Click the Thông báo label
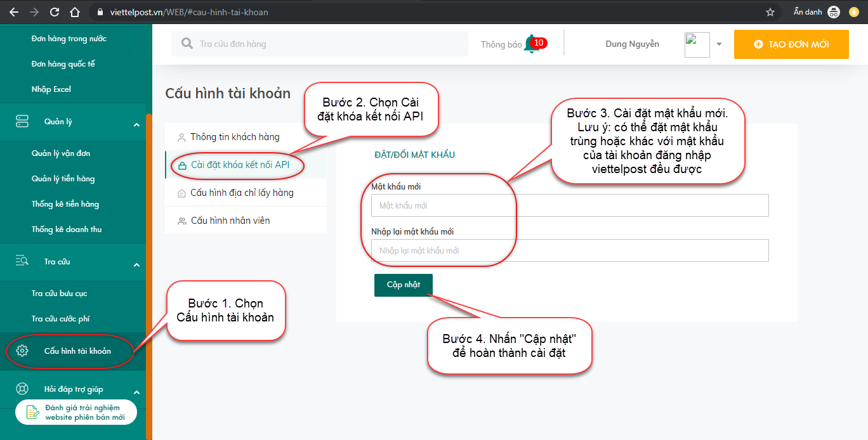Screen dimensions: 868x440 pos(501,44)
